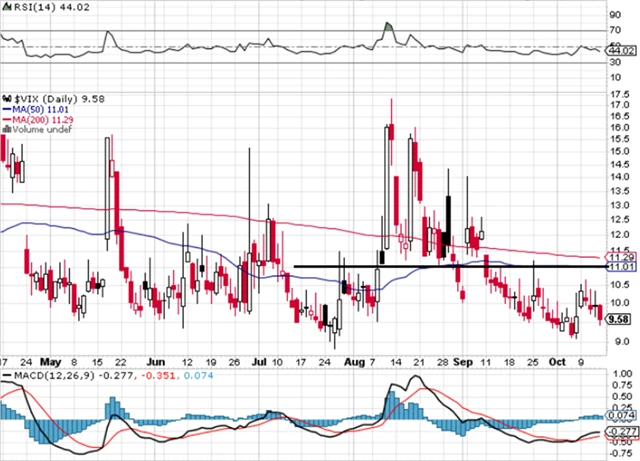Screen dimensions: 640x461
Task: Click the 11.29 MA(200) value tag on right axis
Action: tap(620, 257)
